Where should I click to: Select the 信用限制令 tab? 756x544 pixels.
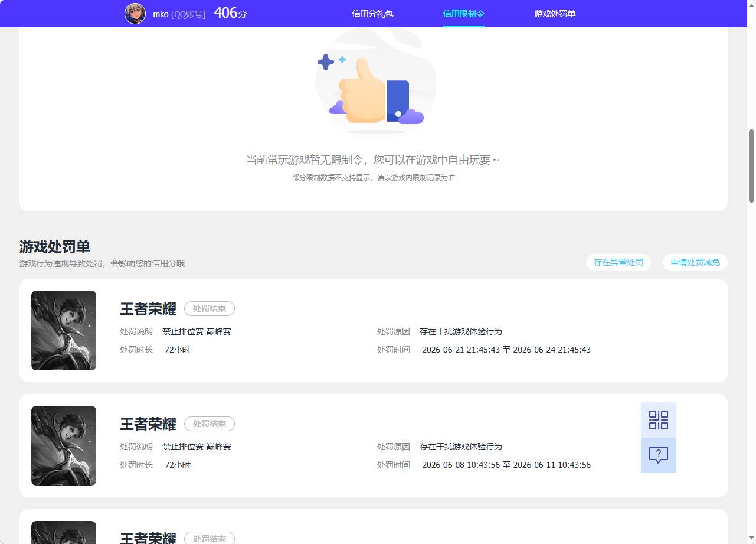464,14
